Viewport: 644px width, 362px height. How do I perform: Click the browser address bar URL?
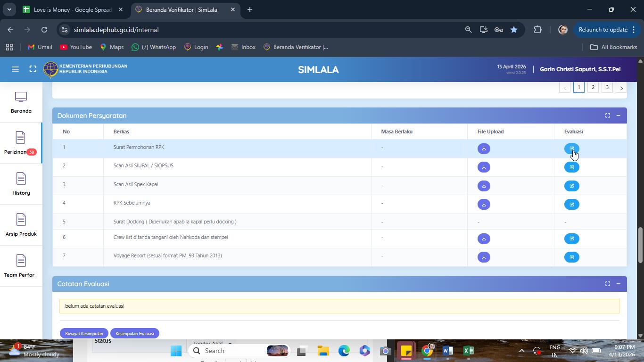pyautogui.click(x=116, y=30)
